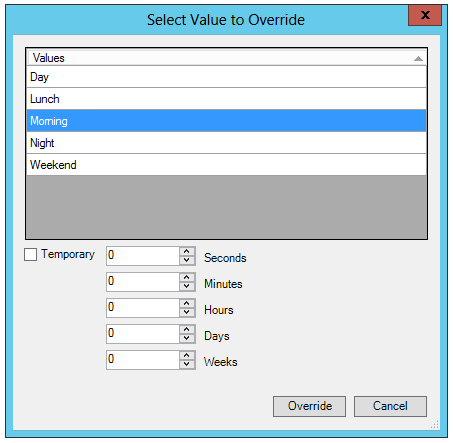Decrease the Seconds value with down arrow
This screenshot has height=443, width=453.
point(187,260)
